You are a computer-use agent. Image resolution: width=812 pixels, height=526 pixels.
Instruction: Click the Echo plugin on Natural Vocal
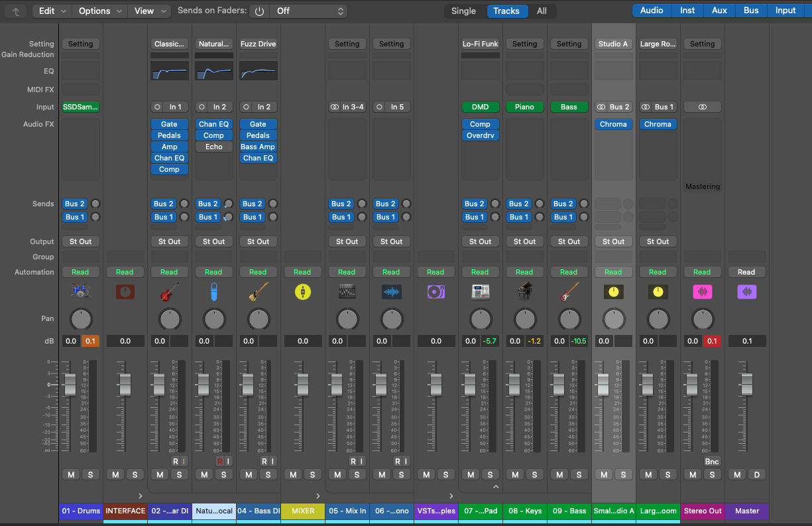pos(213,147)
